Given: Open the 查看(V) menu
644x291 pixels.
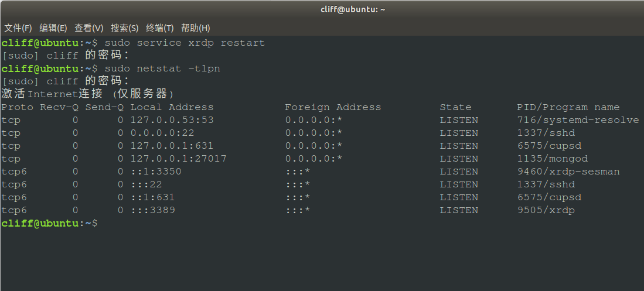Looking at the screenshot, I should [x=88, y=28].
